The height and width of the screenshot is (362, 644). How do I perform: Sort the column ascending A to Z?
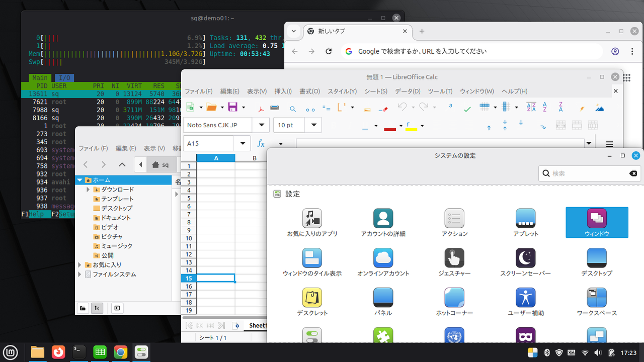(545, 107)
